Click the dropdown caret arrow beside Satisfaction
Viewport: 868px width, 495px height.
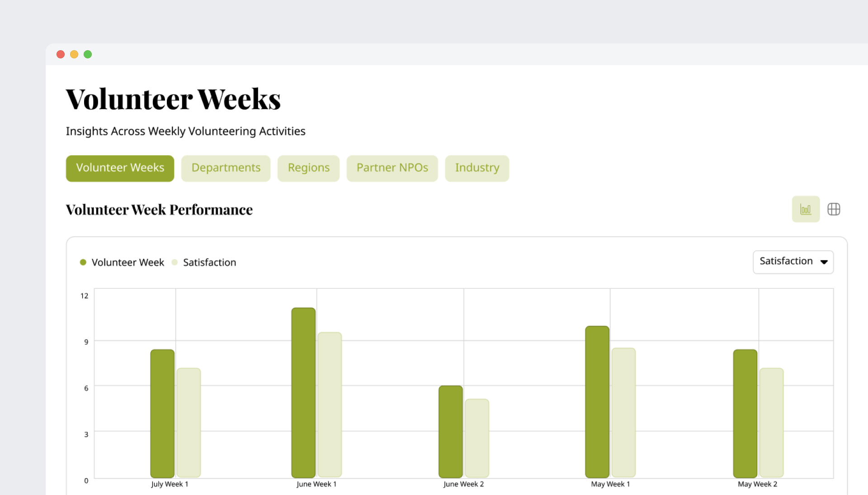coord(824,262)
